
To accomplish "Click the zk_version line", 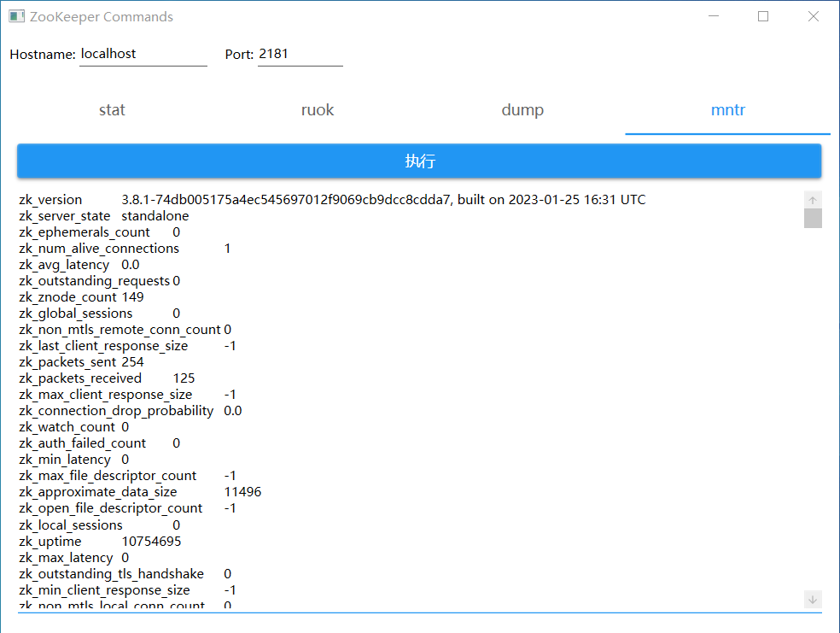I will tap(332, 200).
